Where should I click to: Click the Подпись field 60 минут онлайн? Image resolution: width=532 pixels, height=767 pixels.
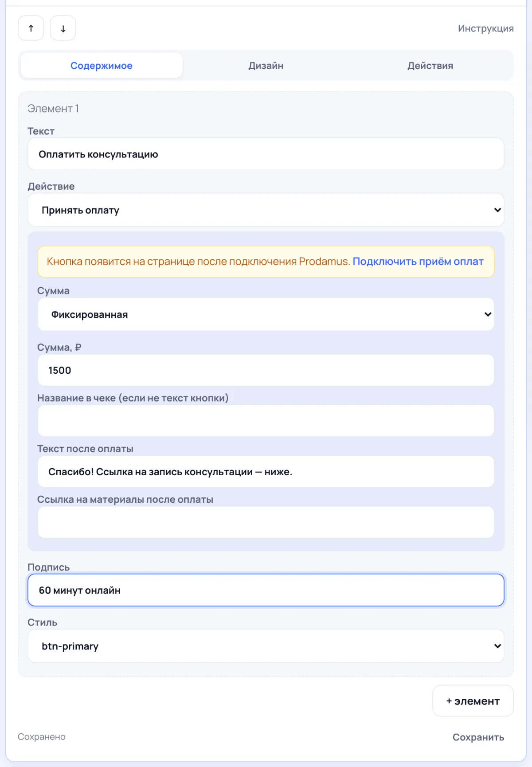coord(266,590)
